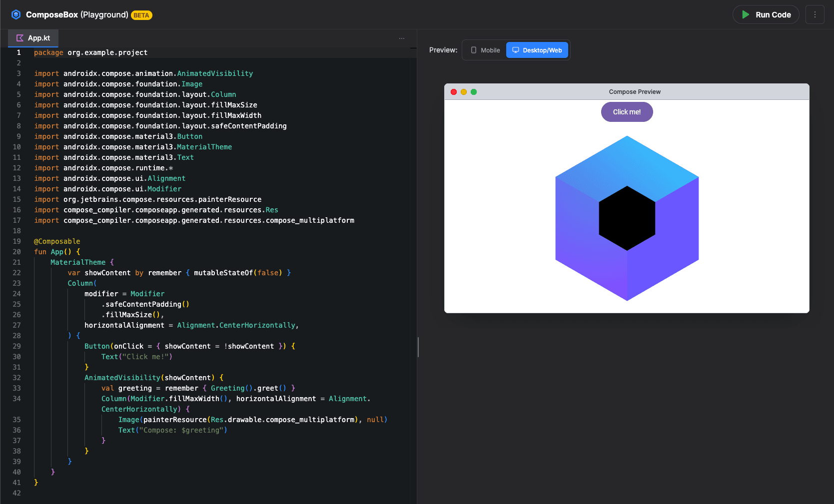Click 'compose_multiplatform' in the line 17 import
The height and width of the screenshot is (504, 834).
[310, 220]
